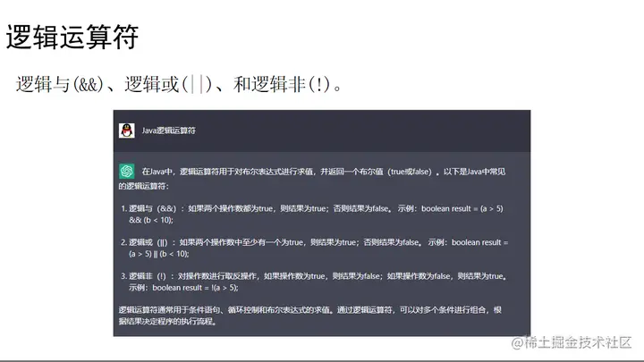Click the code example && (b < 10);
This screenshot has height=362, width=644.
[151, 220]
